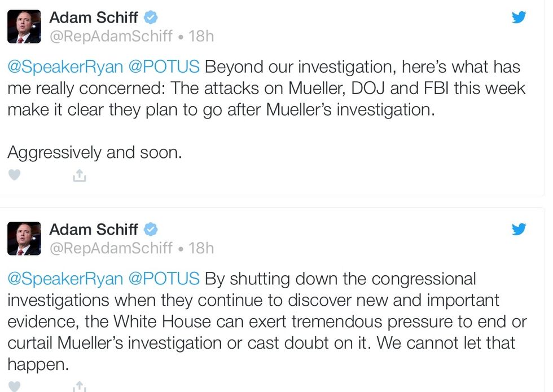Screen dimensions: 553x392
Task: Click the Twitter bird icon in second tweet
Action: tap(519, 229)
